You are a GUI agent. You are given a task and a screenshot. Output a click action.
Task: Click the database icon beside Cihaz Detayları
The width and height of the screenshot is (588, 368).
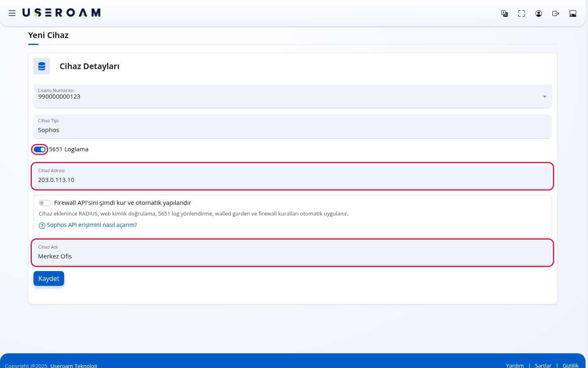tap(42, 66)
